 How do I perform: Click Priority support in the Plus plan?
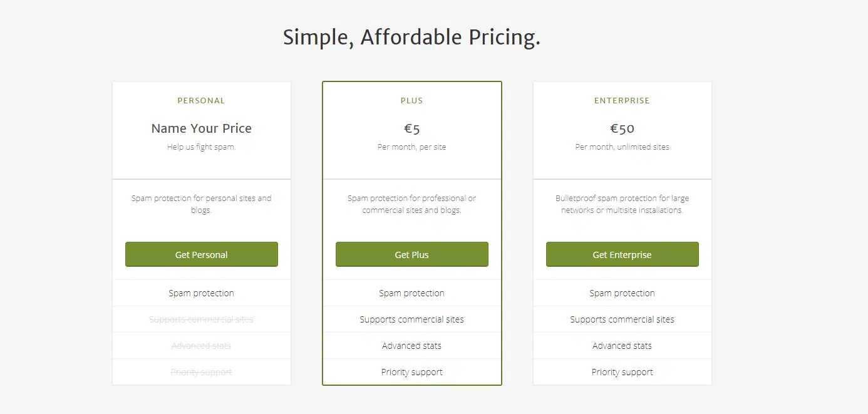(x=411, y=372)
